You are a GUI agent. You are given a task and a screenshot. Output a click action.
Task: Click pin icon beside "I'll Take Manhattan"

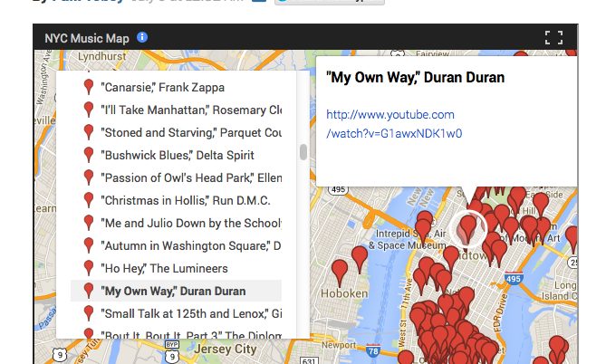coord(89,110)
